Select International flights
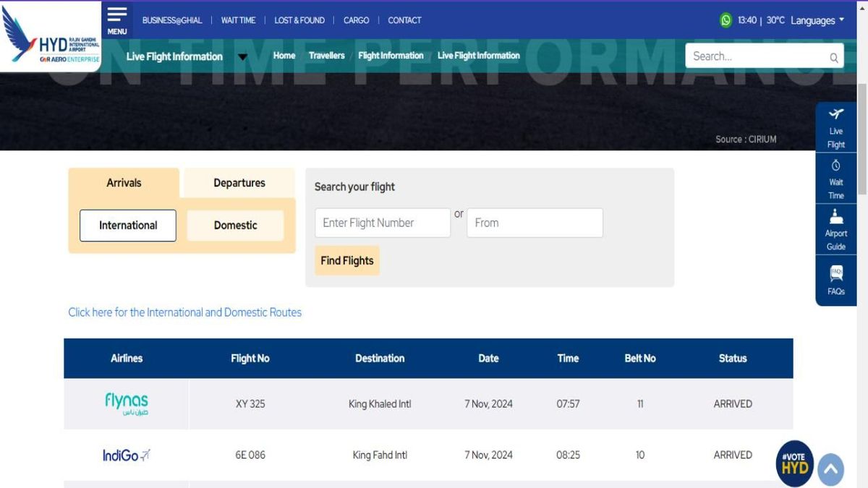868x488 pixels. (x=127, y=225)
